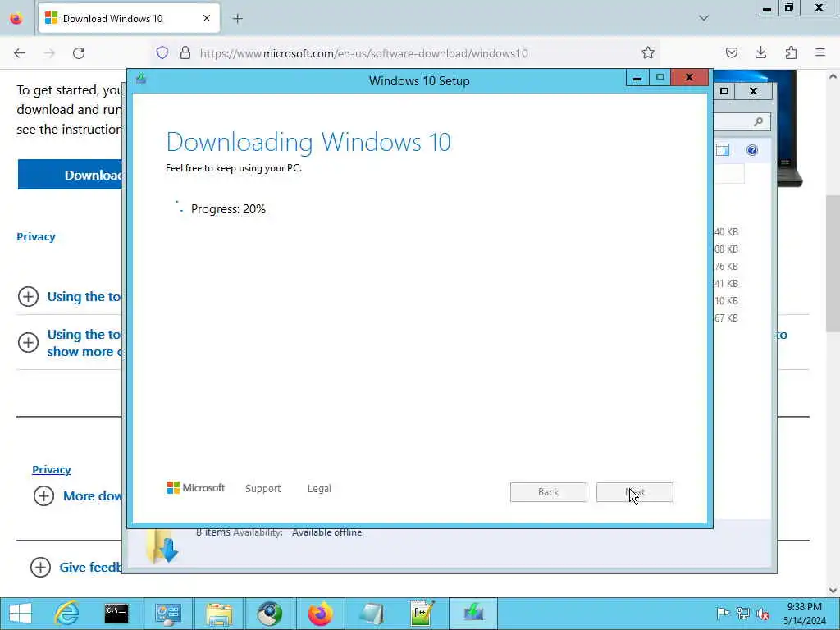Bookmark this page with star icon
The height and width of the screenshot is (630, 840).
point(648,53)
